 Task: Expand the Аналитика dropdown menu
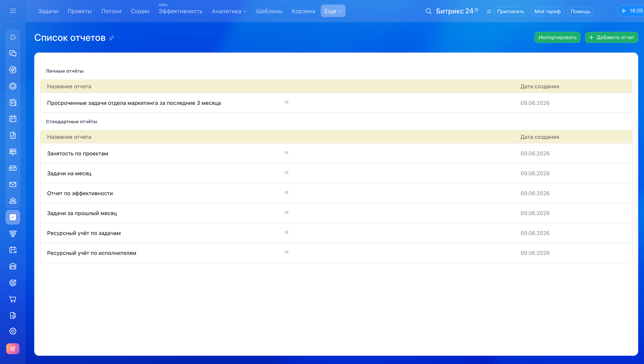(x=229, y=11)
